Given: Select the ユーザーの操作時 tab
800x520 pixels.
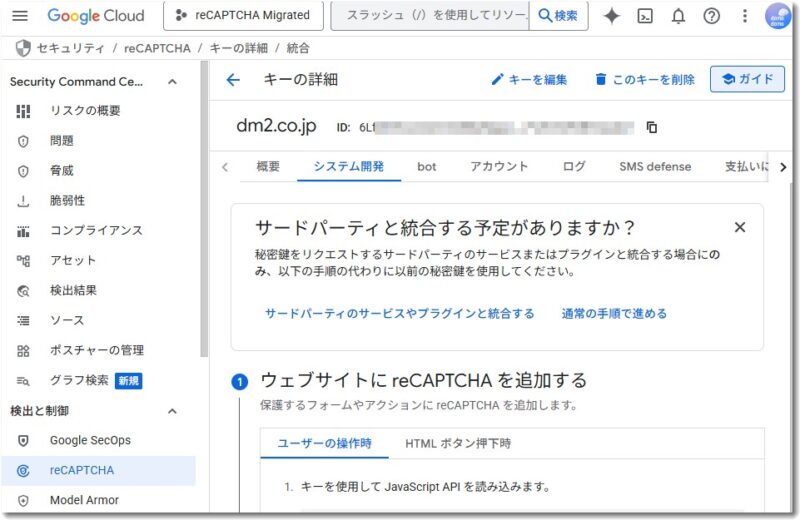Looking at the screenshot, I should 324,443.
